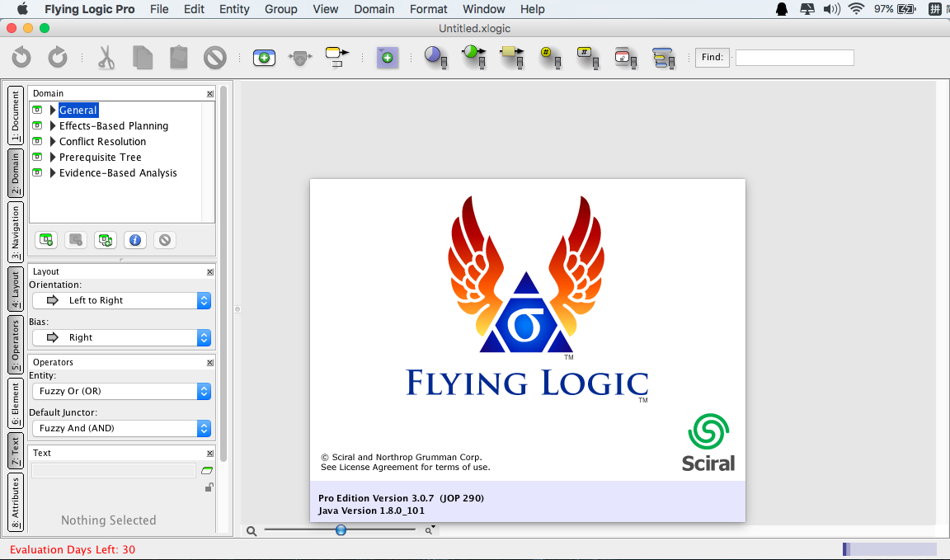Click the green parallelogram icon in Text panel

click(x=207, y=470)
